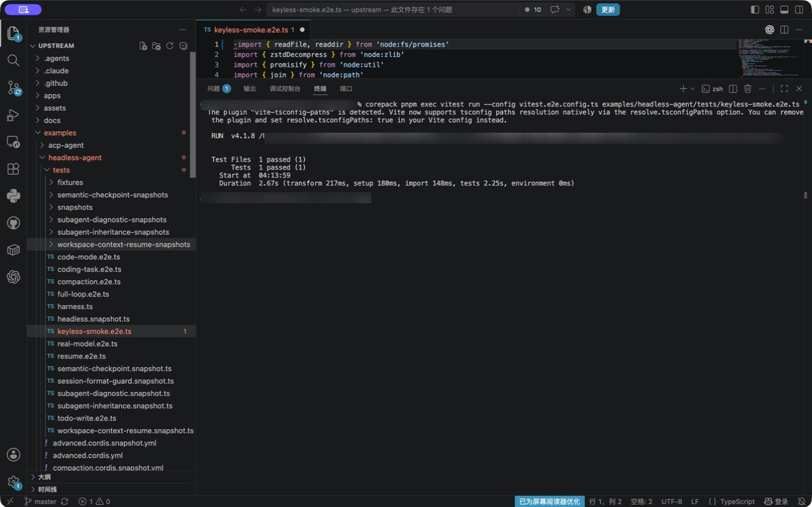812x507 pixels.
Task: Expand the subagent-diagnostic-snapshots folder
Action: point(111,220)
